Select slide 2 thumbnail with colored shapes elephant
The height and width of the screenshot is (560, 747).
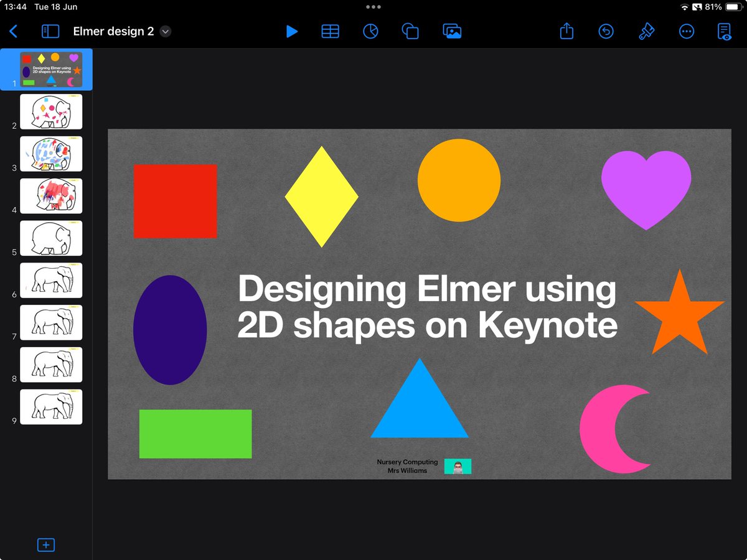point(51,111)
